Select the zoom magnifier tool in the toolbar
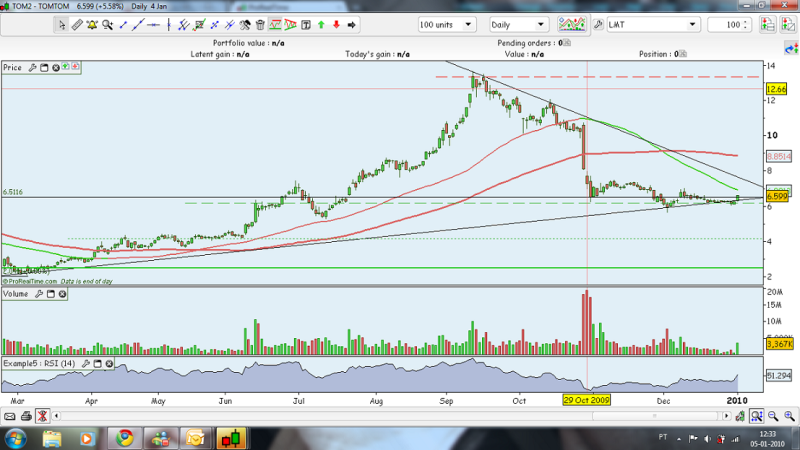 [x=108, y=24]
